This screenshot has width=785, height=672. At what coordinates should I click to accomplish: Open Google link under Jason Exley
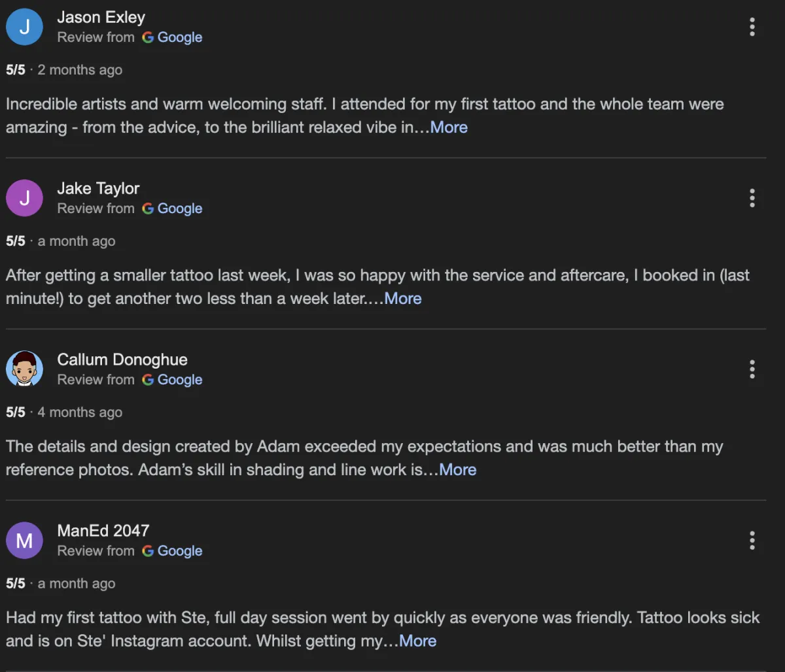[173, 37]
